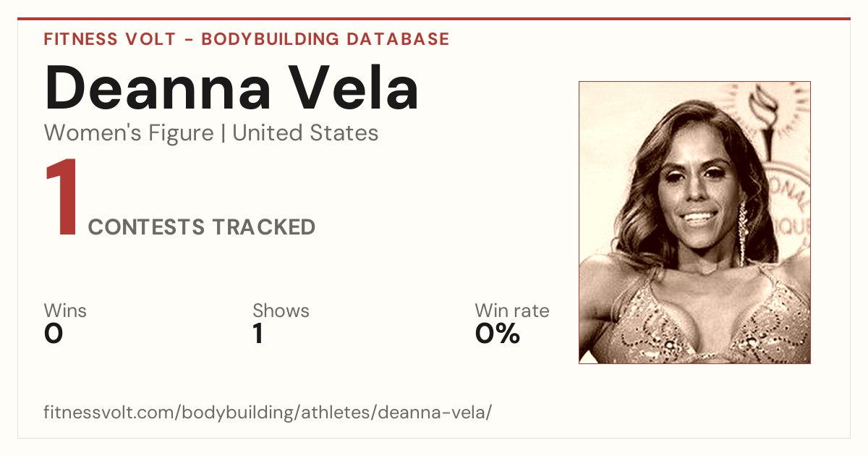The image size is (868, 456).
Task: Click the Shows label
Action: tap(281, 311)
